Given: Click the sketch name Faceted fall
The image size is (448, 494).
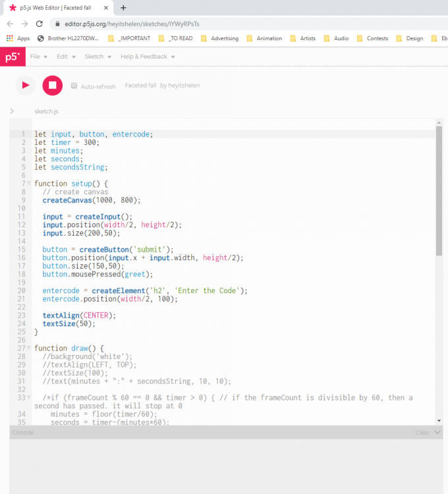Looking at the screenshot, I should 140,86.
